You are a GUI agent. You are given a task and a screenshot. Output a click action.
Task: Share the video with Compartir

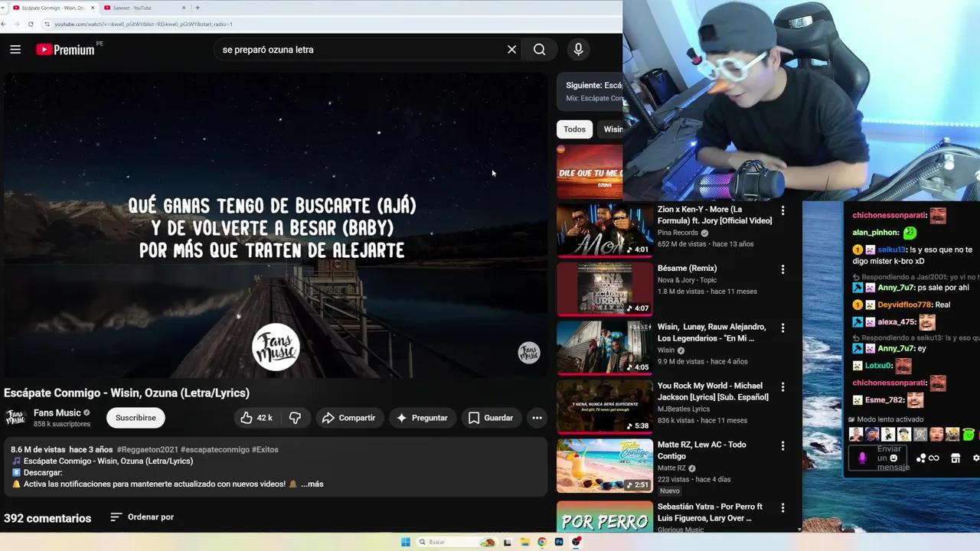(x=348, y=418)
